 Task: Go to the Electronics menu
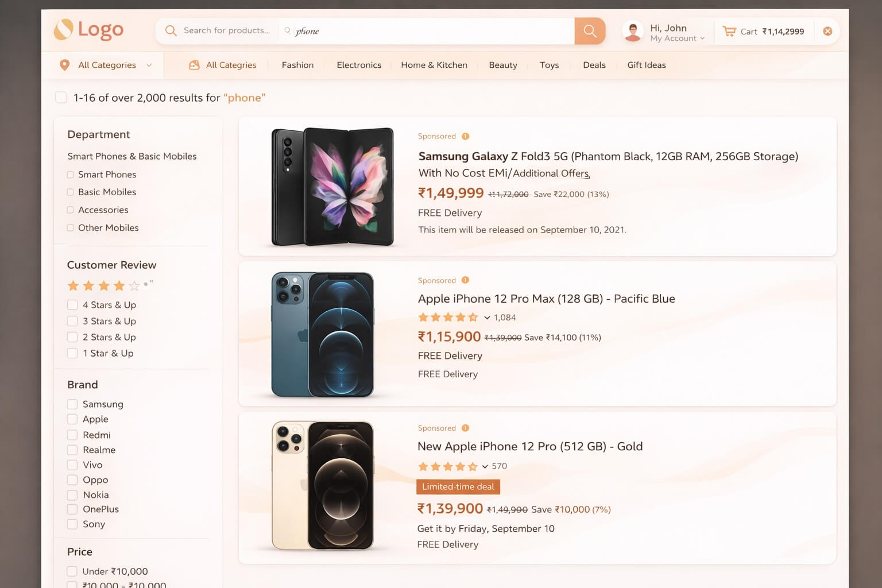coord(359,65)
